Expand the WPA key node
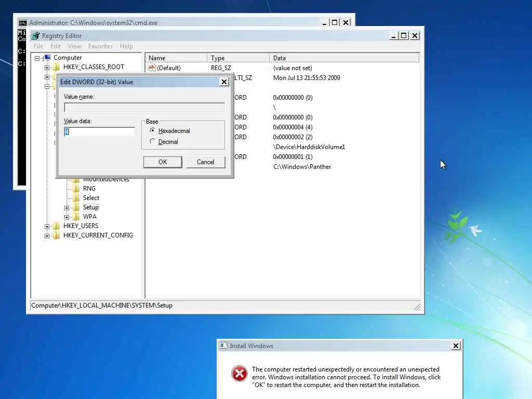Screen dimensions: 532x399 [x=66, y=217]
